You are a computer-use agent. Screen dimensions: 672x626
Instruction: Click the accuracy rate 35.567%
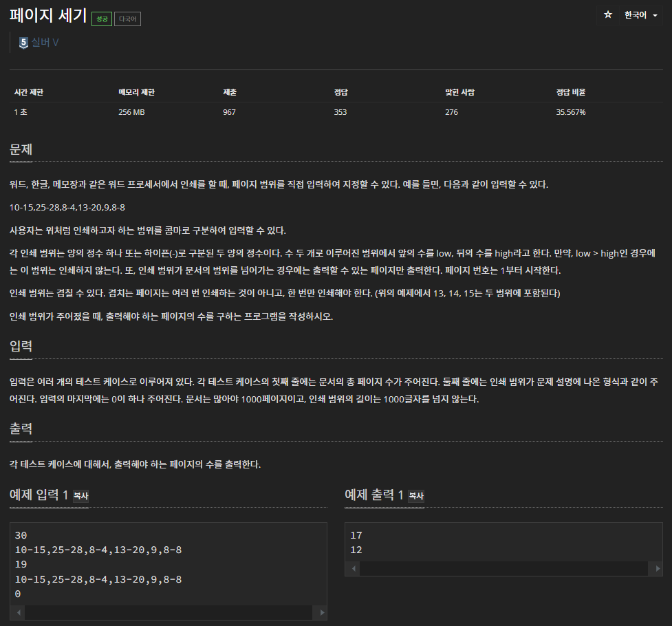click(570, 112)
